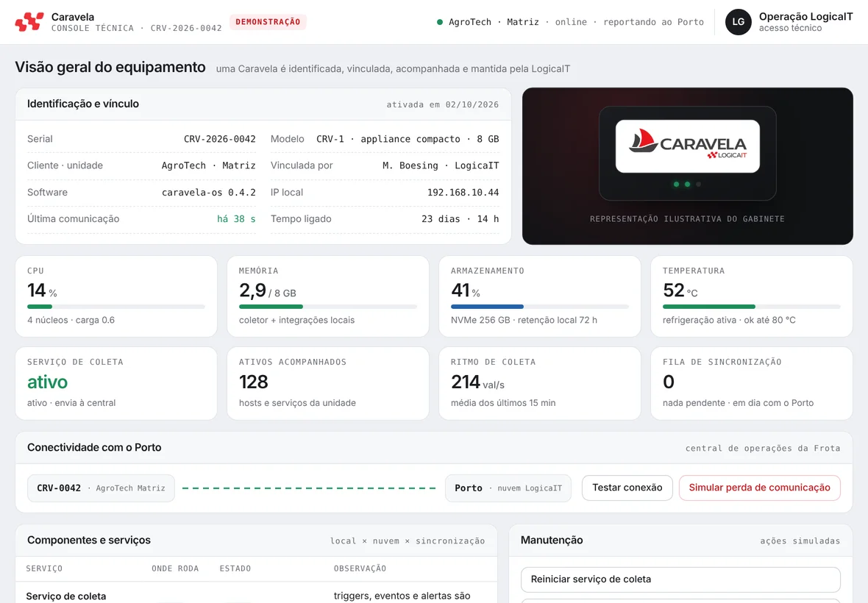Click the 'Identificação e vínculo' heading
The image size is (868, 603).
[x=83, y=104]
